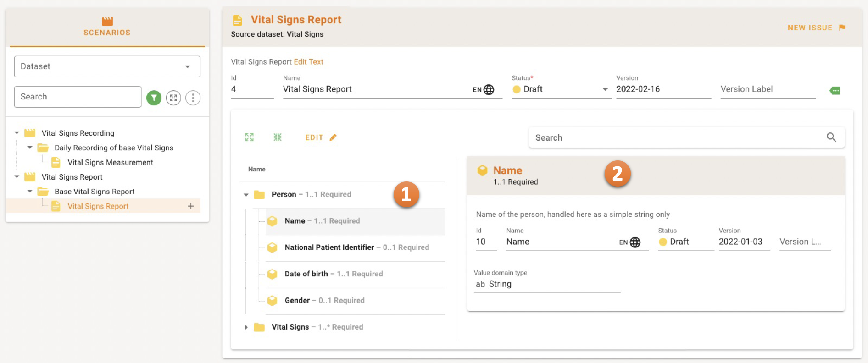Collapse all tree nodes icon
This screenshot has height=363, width=868.
(x=278, y=137)
